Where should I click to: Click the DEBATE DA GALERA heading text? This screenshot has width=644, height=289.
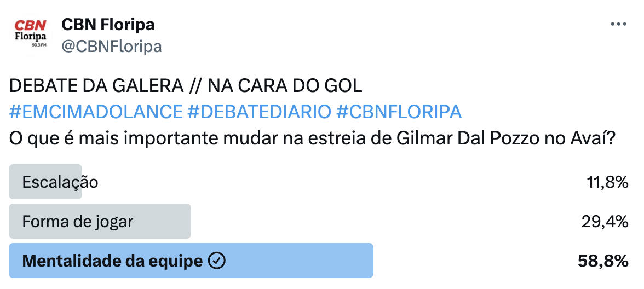click(x=96, y=86)
